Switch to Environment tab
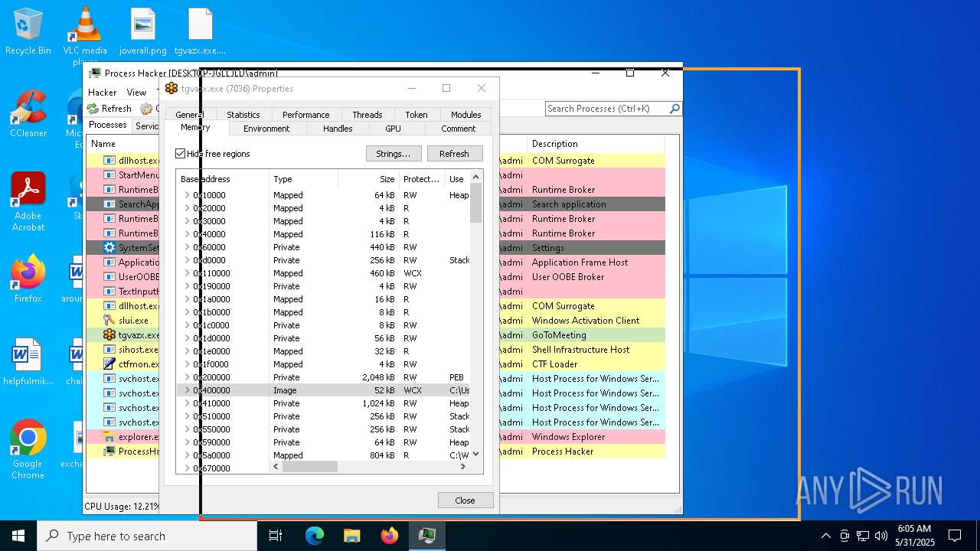980x551 pixels. pos(266,129)
